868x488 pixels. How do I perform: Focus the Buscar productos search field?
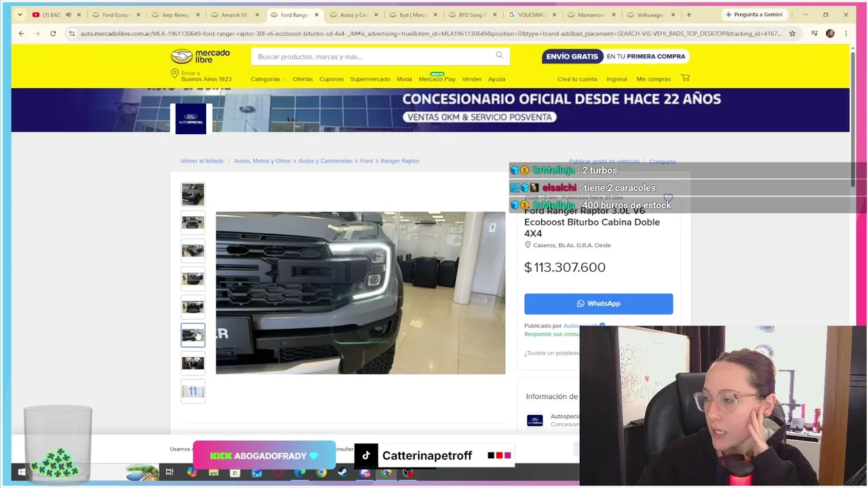(x=372, y=56)
